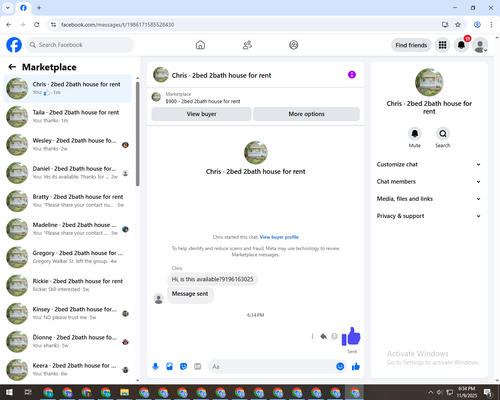Open View buyer profile link
Screen dimensions: 500x400
tap(279, 237)
